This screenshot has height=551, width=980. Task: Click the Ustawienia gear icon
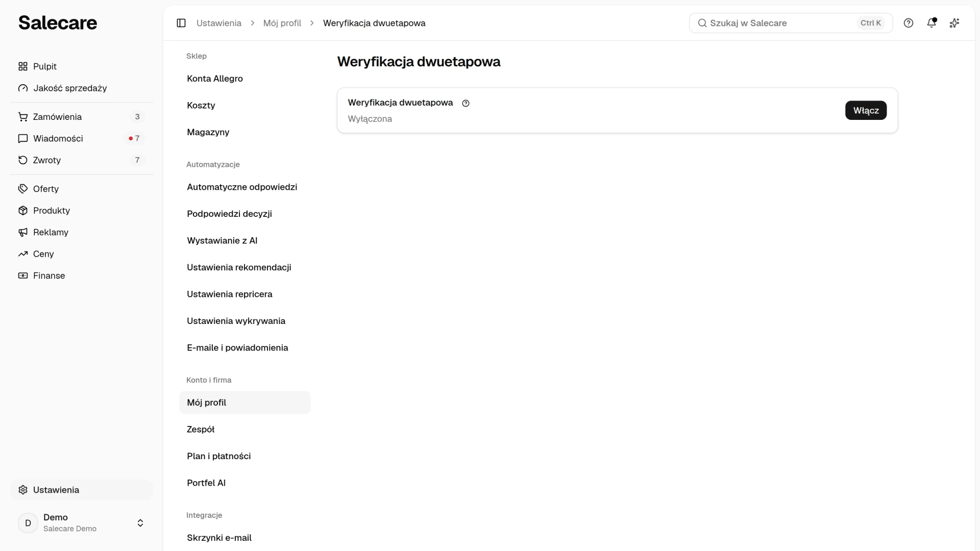click(23, 490)
